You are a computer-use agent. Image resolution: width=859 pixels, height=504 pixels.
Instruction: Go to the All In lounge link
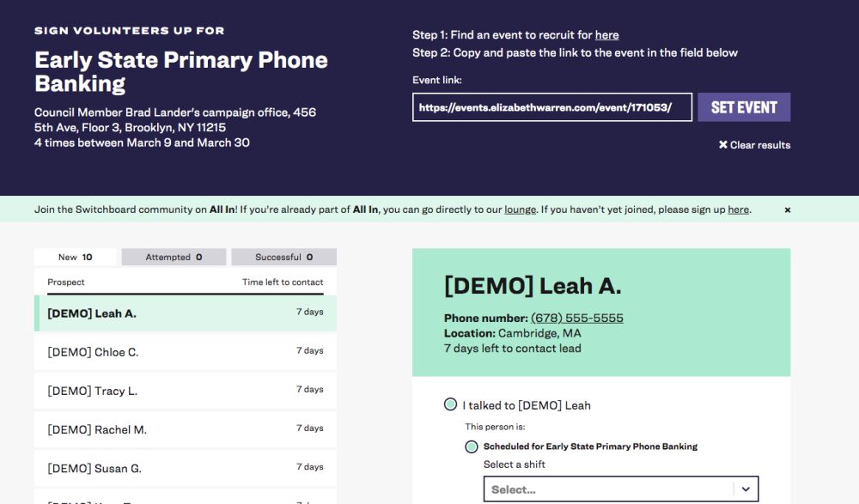(x=520, y=209)
